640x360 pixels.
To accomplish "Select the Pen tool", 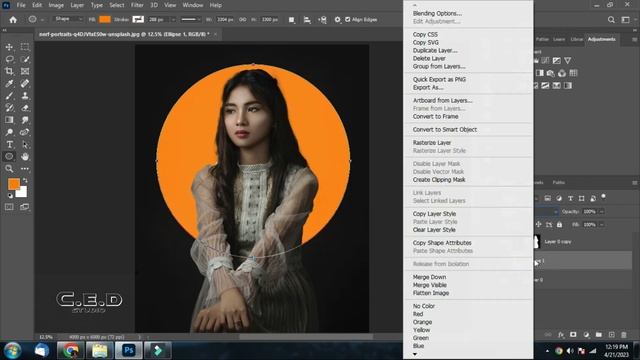I will click(x=25, y=132).
